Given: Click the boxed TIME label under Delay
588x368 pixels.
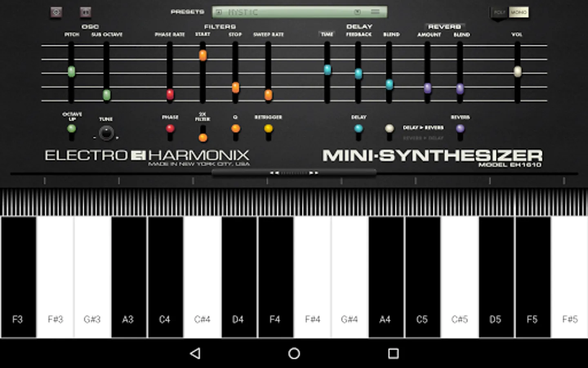Looking at the screenshot, I should point(327,34).
